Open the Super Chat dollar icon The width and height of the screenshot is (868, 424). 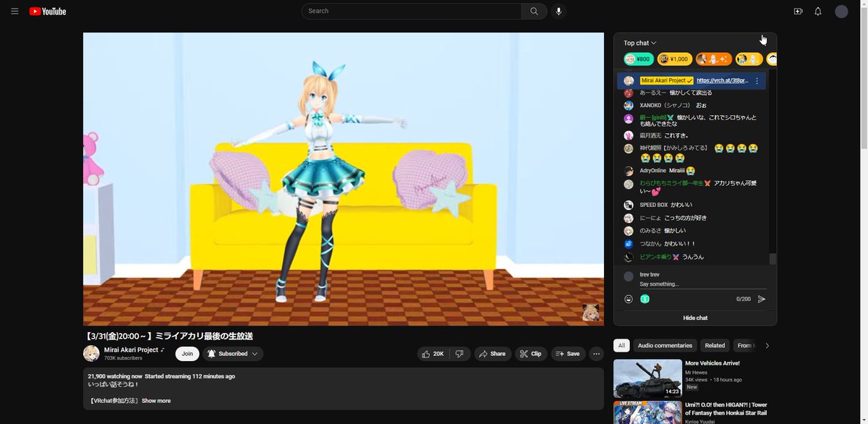click(644, 299)
